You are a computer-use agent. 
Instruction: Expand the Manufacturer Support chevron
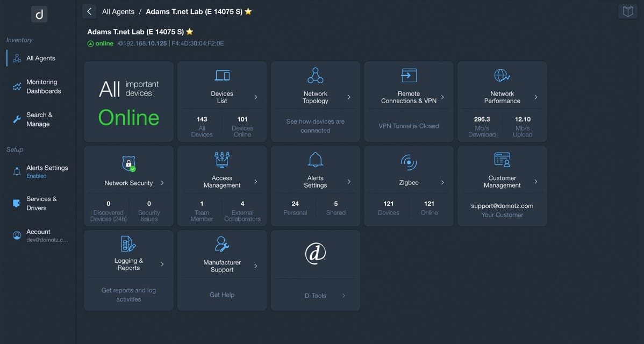tap(255, 266)
